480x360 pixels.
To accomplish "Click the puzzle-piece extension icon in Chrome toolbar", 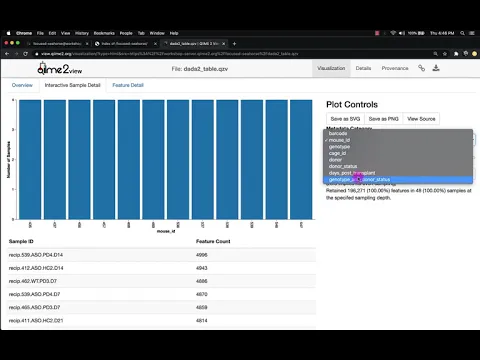I will 456,54.
